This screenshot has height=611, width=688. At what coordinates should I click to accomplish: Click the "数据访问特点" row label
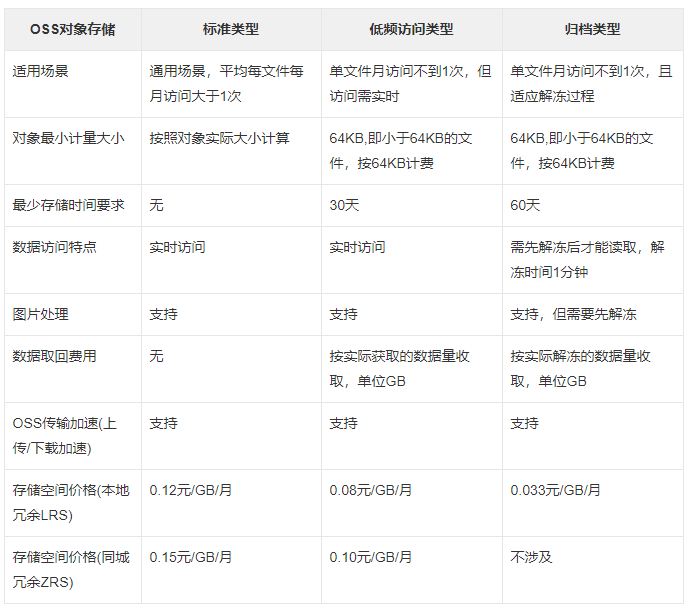pos(54,247)
